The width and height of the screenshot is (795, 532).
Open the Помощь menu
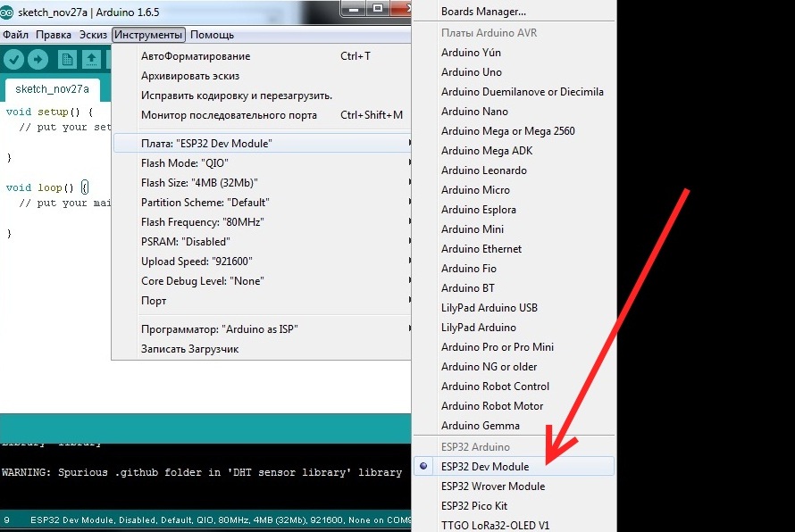coord(212,35)
